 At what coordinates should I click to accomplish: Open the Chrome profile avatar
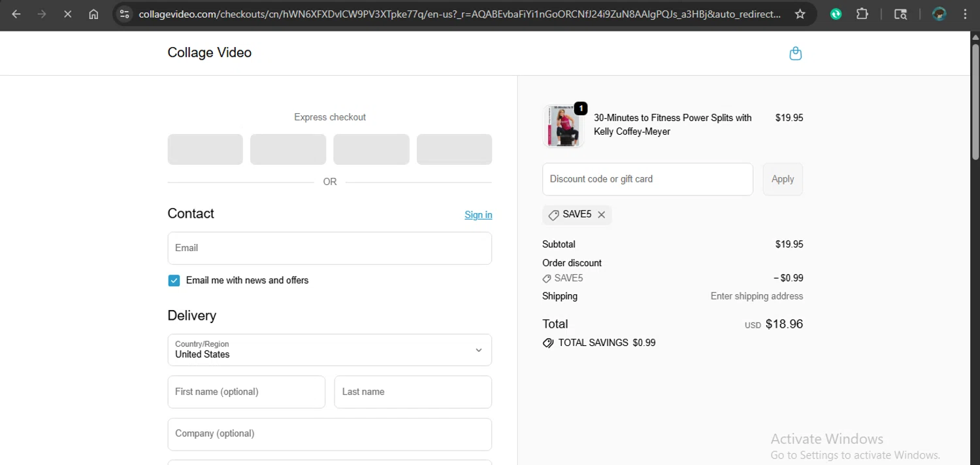(x=939, y=14)
